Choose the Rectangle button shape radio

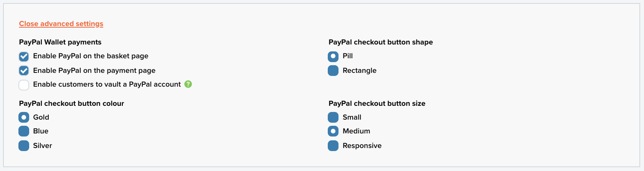pos(333,71)
